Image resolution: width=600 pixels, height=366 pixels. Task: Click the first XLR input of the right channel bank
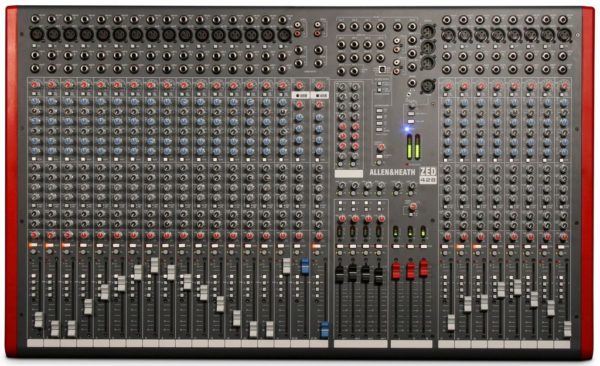447,35
